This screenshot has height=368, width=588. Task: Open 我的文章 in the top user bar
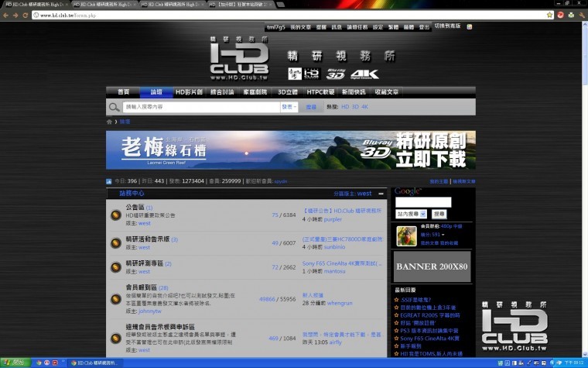300,27
